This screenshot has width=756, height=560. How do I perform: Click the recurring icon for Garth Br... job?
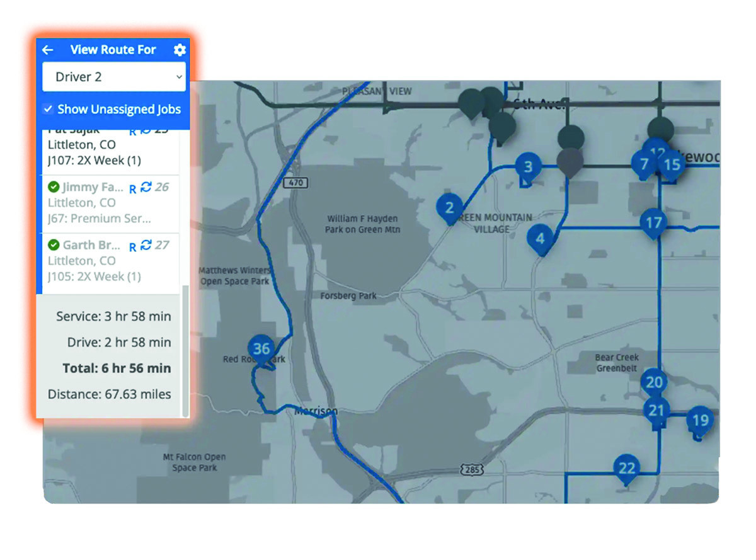pos(146,245)
